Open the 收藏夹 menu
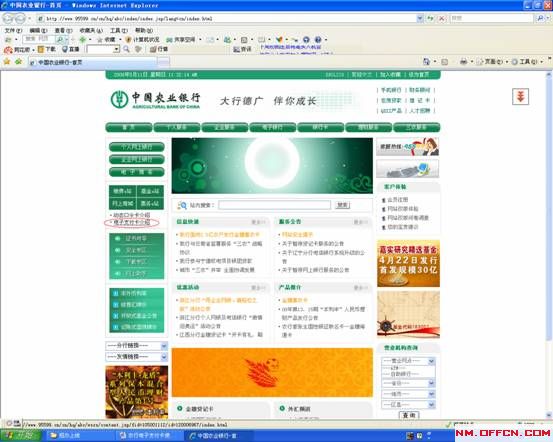 pyautogui.click(x=91, y=30)
